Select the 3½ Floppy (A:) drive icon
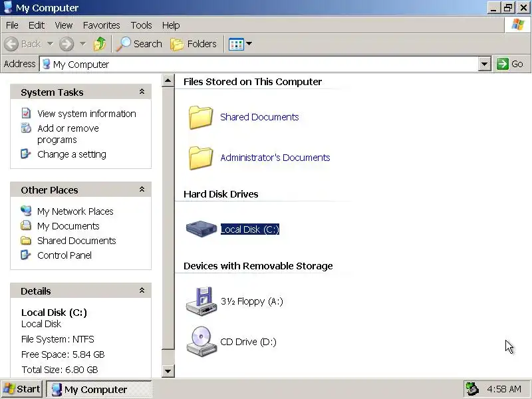532x399 pixels. pyautogui.click(x=201, y=301)
